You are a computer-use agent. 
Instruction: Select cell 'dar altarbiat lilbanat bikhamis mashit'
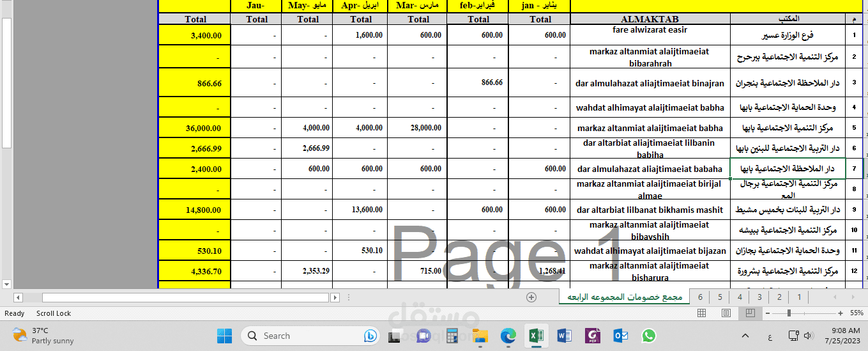tap(650, 210)
